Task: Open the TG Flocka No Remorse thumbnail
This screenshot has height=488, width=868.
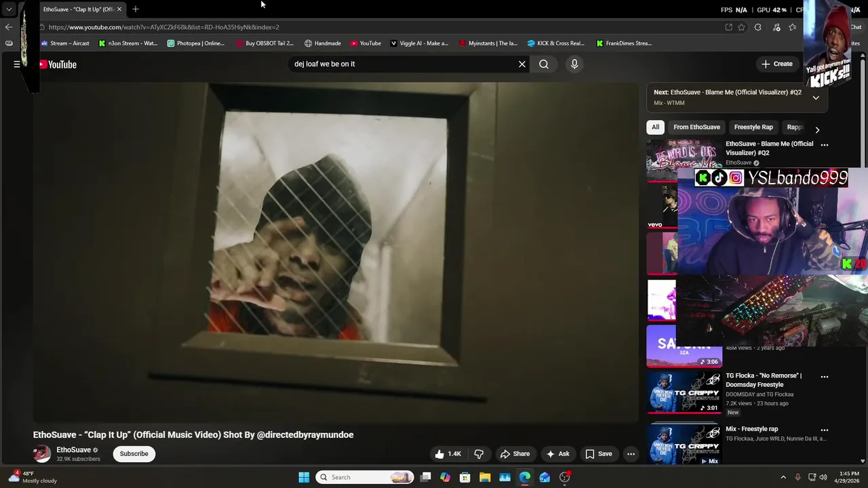Action: point(684,392)
